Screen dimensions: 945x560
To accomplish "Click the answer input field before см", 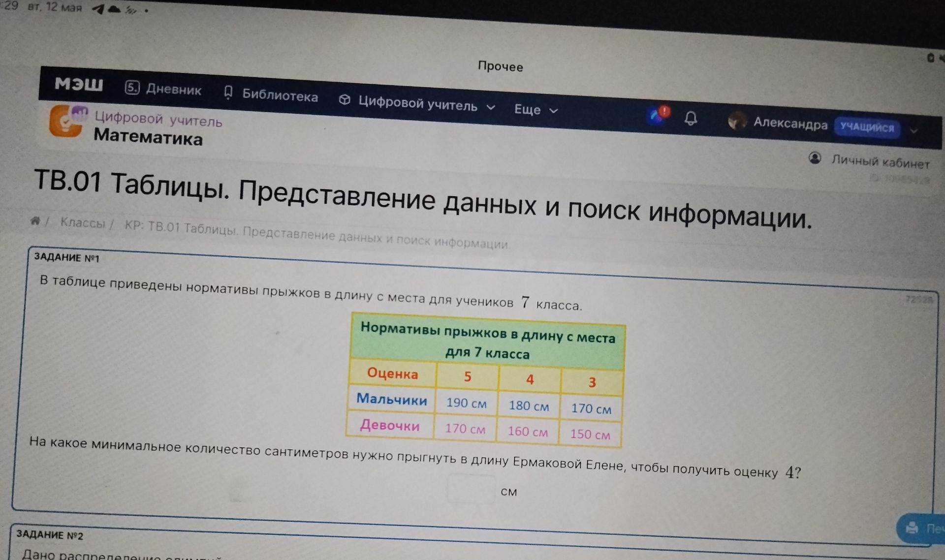I will (471, 489).
